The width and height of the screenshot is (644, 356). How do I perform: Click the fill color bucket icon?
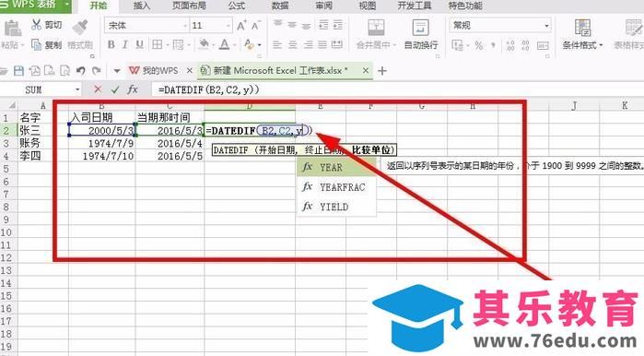(x=204, y=44)
